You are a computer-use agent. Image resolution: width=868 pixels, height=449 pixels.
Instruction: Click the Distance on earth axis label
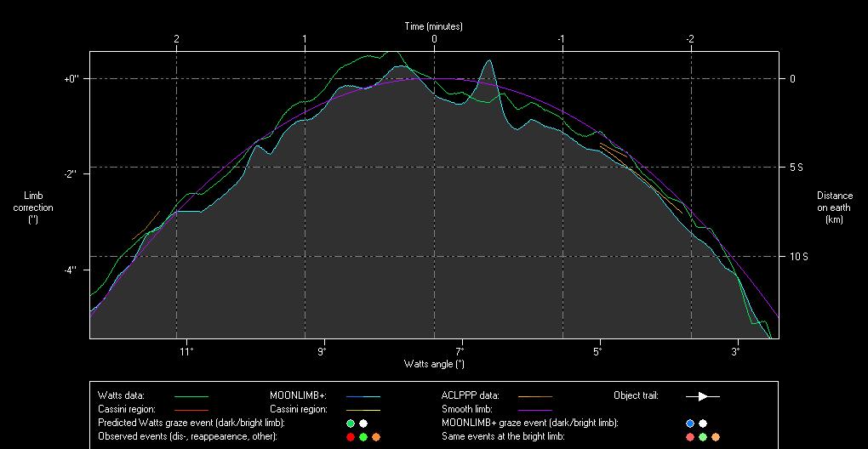834,207
